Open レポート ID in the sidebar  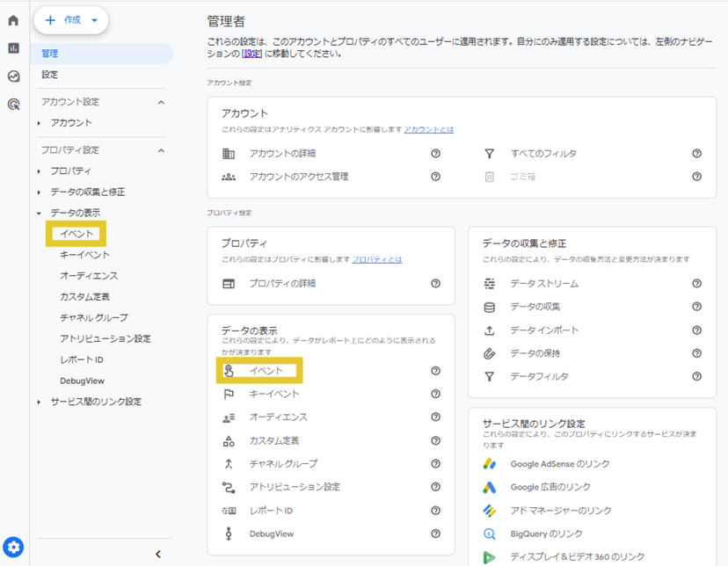click(x=82, y=360)
